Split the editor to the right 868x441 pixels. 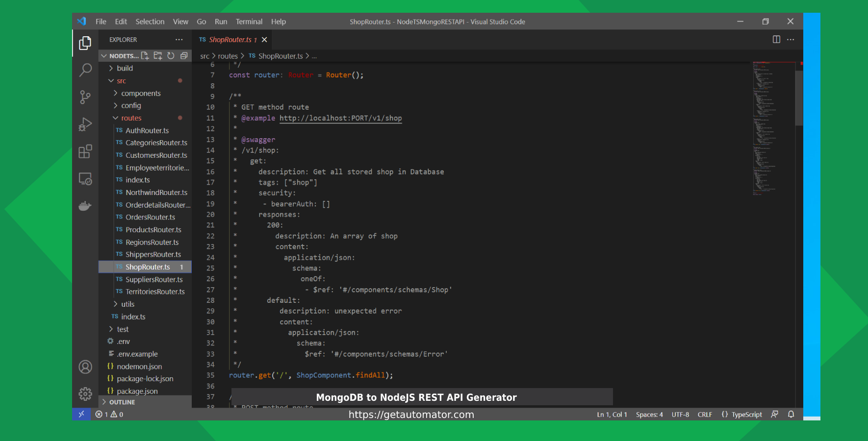pyautogui.click(x=776, y=39)
